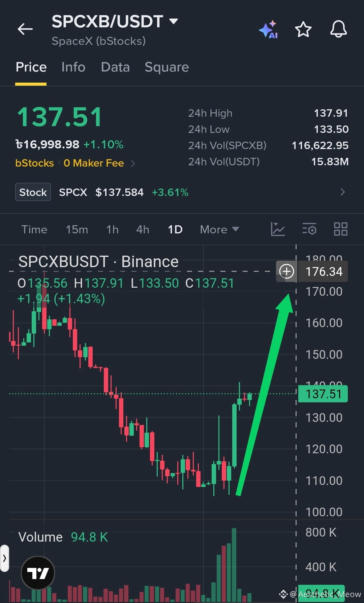Open the SPCX stock row chevron

[343, 192]
